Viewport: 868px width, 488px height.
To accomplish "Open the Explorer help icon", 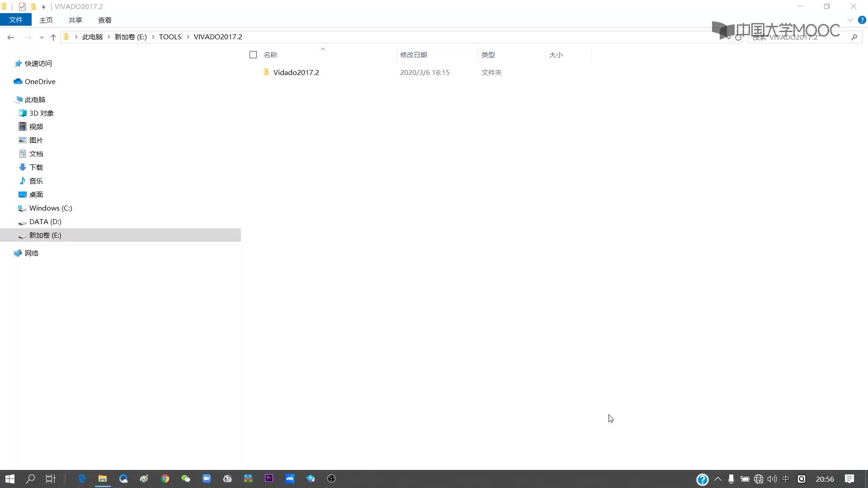I will pos(862,20).
